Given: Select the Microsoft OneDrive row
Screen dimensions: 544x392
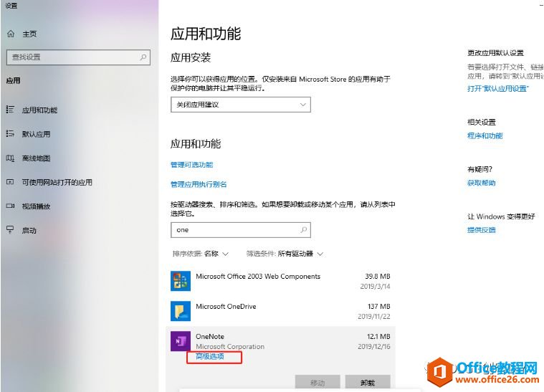Looking at the screenshot, I should click(x=281, y=311).
